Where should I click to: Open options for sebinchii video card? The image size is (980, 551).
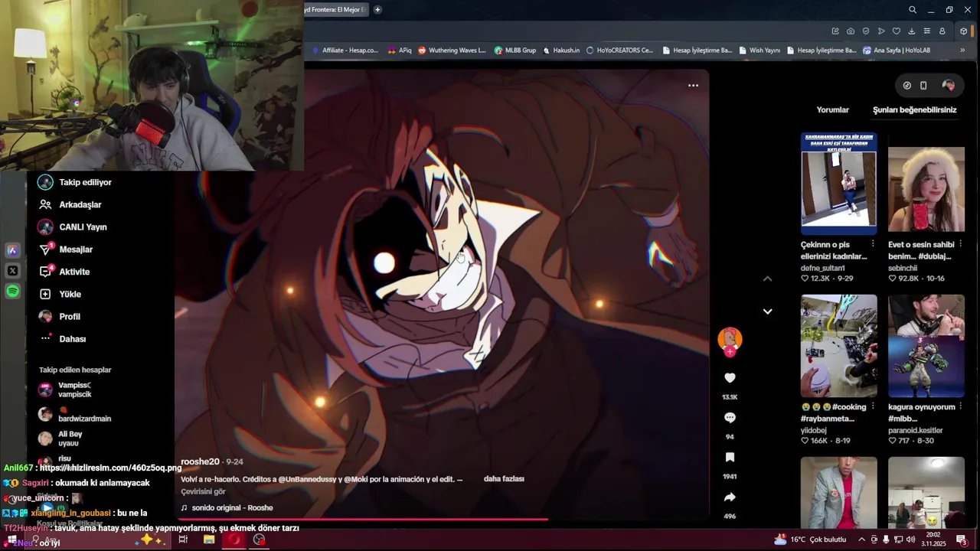(x=961, y=245)
